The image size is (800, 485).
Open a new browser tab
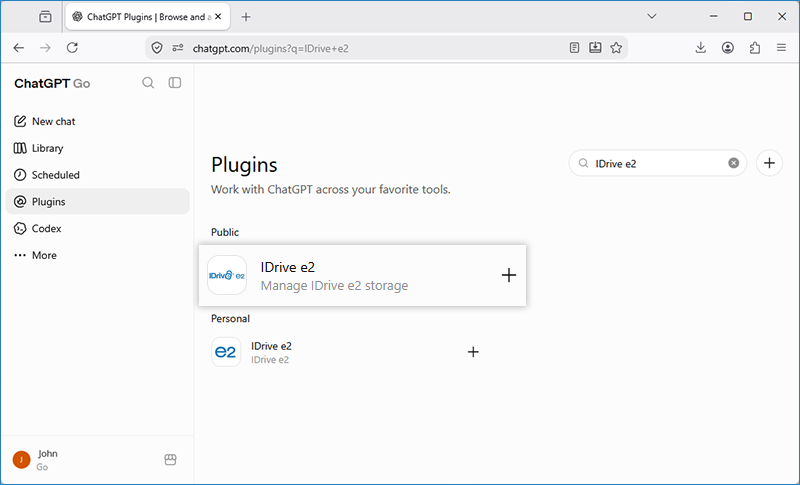(x=246, y=17)
